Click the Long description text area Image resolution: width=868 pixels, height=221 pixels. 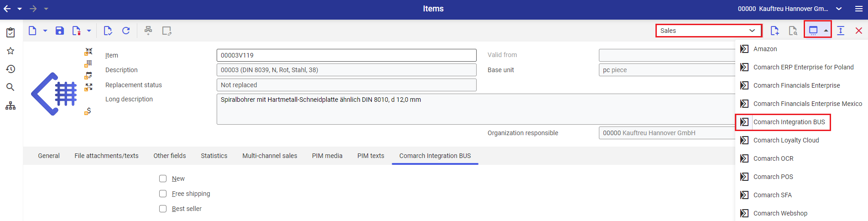click(x=476, y=109)
